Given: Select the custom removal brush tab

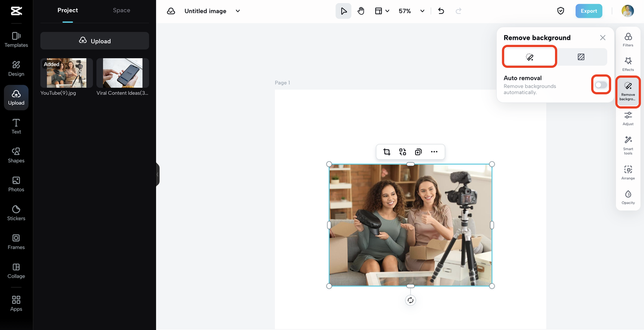Looking at the screenshot, I should click(581, 57).
